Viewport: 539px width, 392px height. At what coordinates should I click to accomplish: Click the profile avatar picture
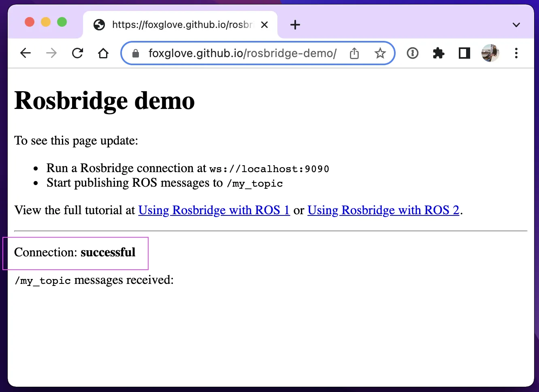coord(490,53)
